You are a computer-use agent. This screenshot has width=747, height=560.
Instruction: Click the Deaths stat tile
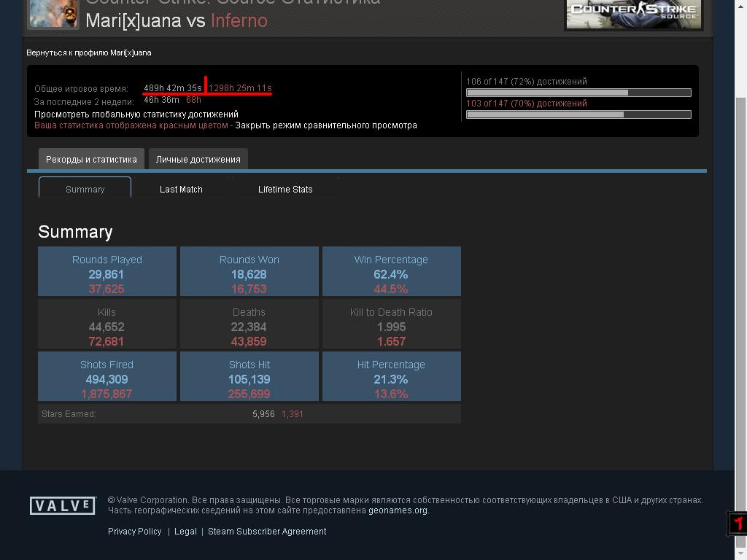[x=249, y=324]
